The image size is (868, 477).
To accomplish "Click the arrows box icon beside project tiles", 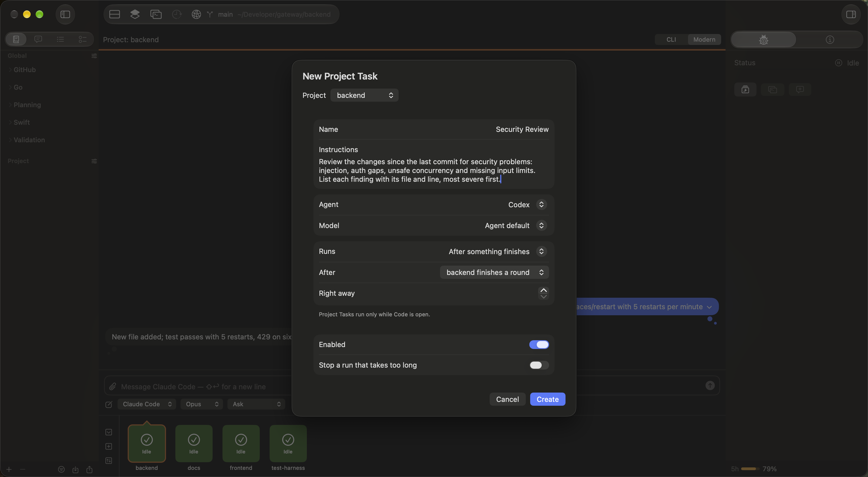I will click(108, 461).
